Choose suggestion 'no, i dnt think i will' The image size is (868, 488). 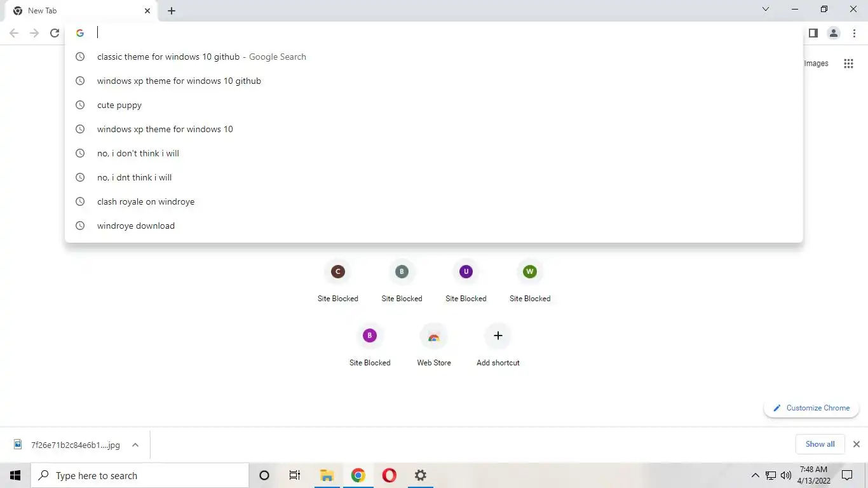click(434, 177)
